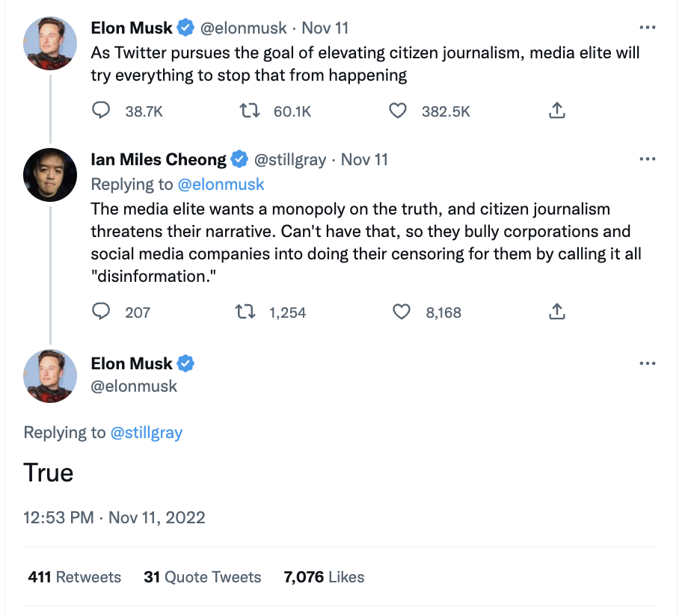View the 7,076 Likes list
This screenshot has width=697, height=616.
coord(324,576)
